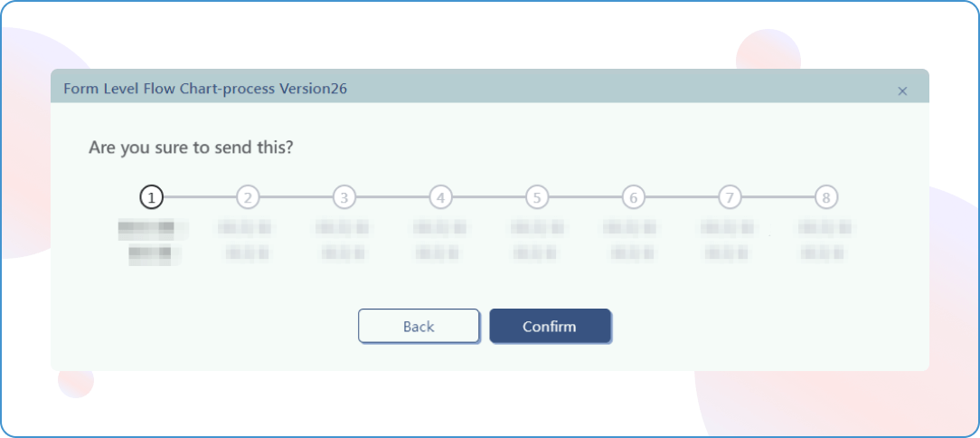Screen dimensions: 980x438
Task: Confirm sending the form
Action: point(550,327)
